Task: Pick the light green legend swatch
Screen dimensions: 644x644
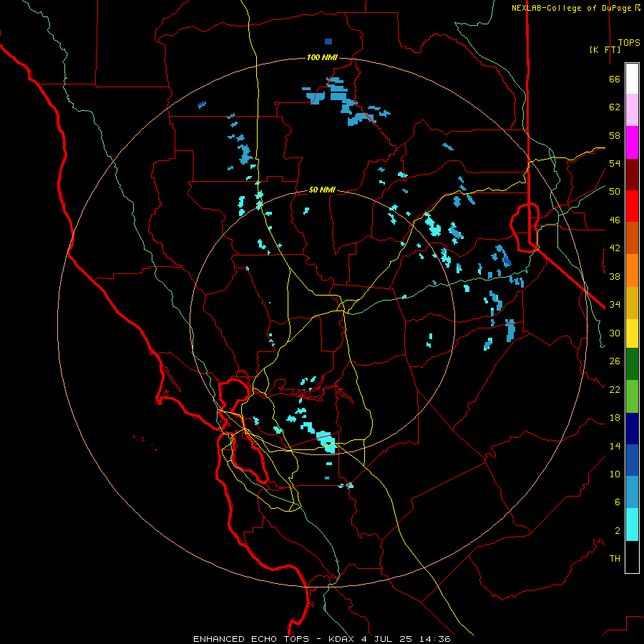Action: pos(632,396)
